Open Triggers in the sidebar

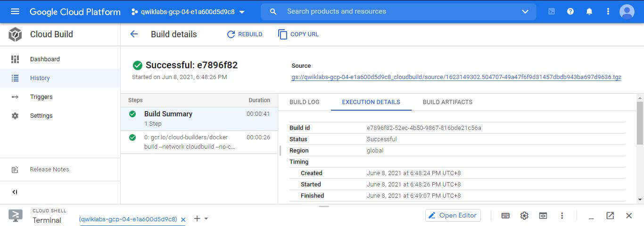[x=60, y=97]
